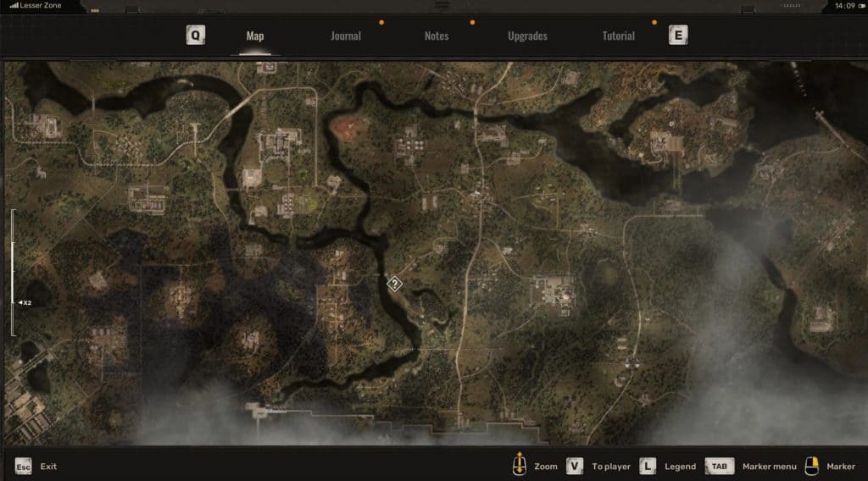
Task: Click the To player label
Action: pyautogui.click(x=611, y=467)
